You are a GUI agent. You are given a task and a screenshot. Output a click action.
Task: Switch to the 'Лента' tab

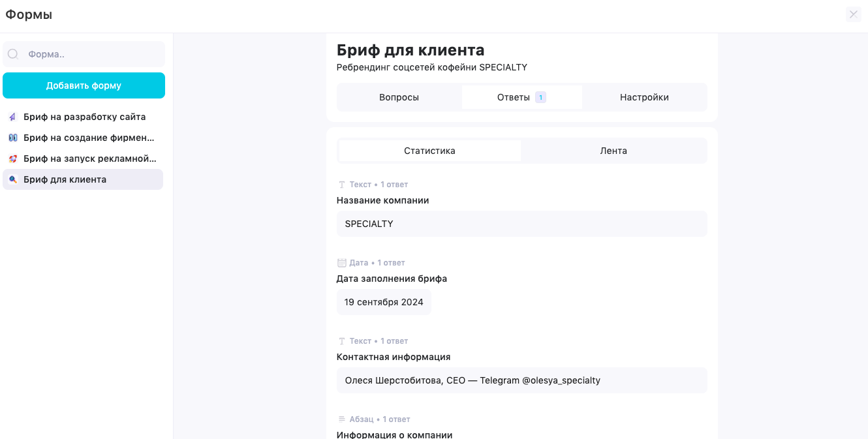click(613, 150)
